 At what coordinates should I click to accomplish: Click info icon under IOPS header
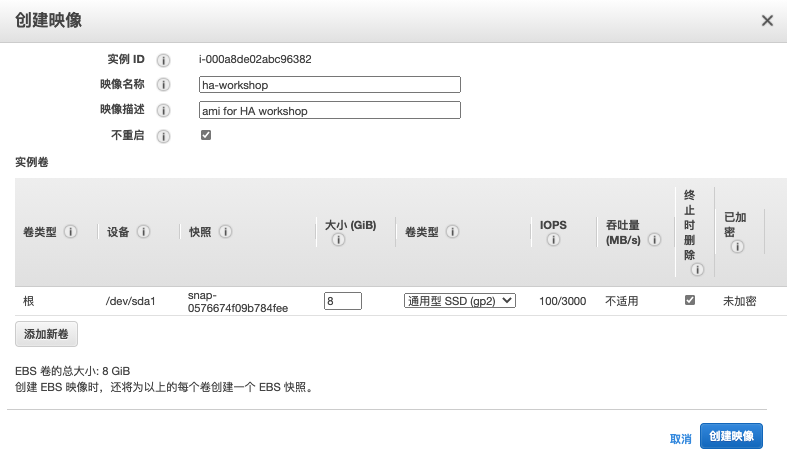click(x=552, y=240)
